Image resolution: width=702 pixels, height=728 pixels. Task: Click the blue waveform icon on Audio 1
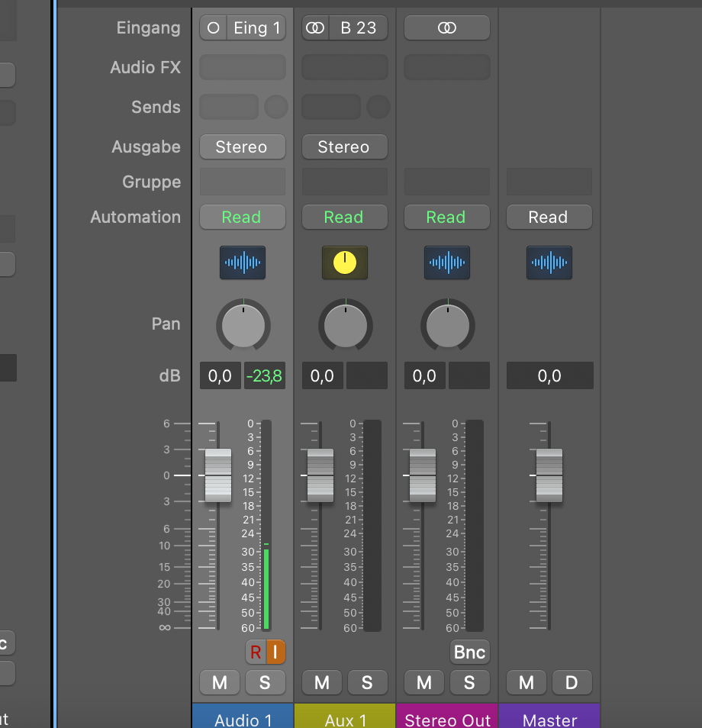pyautogui.click(x=242, y=263)
